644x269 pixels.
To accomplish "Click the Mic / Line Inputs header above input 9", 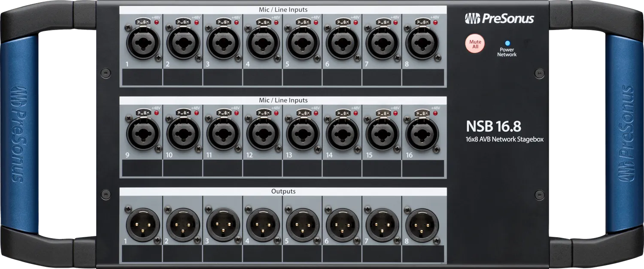I will coord(283,100).
